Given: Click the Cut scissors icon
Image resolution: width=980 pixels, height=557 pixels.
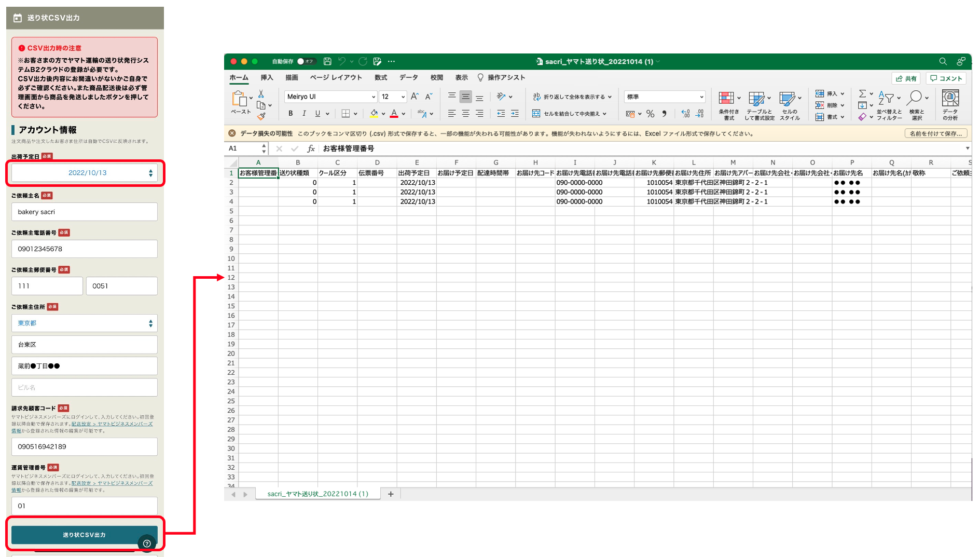Looking at the screenshot, I should [261, 94].
